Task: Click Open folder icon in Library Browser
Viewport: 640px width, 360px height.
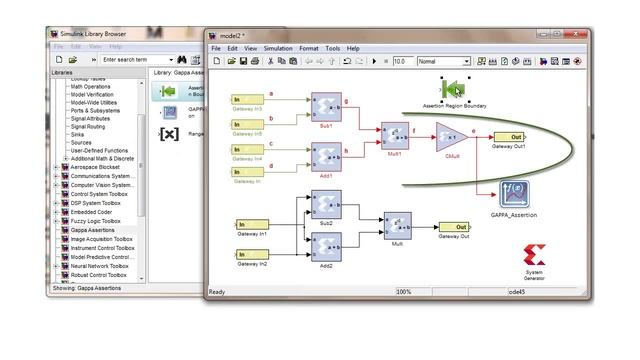Action: [73, 60]
